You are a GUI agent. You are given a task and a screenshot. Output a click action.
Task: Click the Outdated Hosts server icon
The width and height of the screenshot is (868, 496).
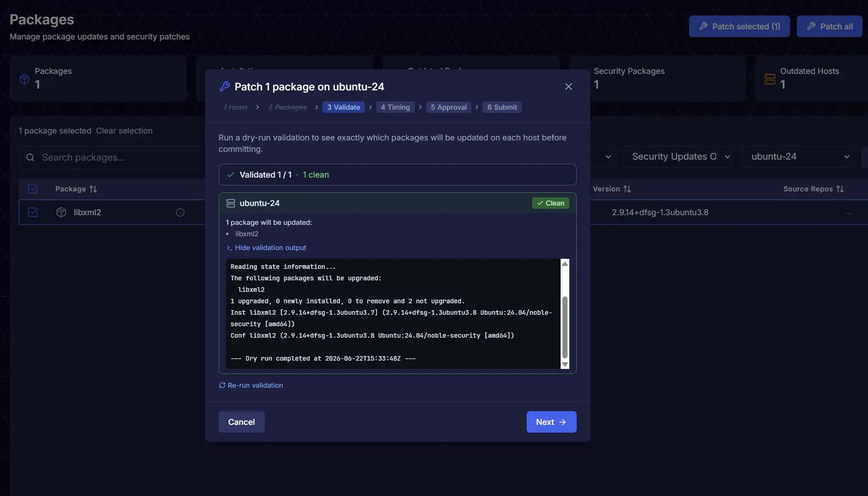(x=770, y=79)
